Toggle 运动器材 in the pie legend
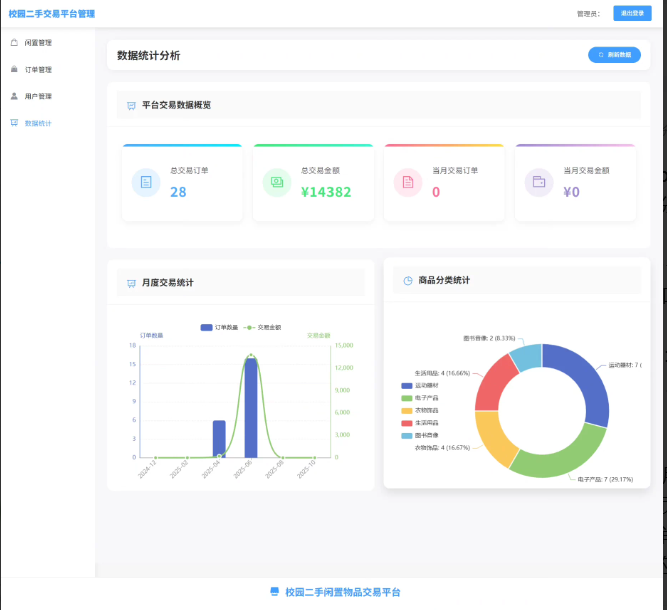This screenshot has height=610, width=667. 419,385
